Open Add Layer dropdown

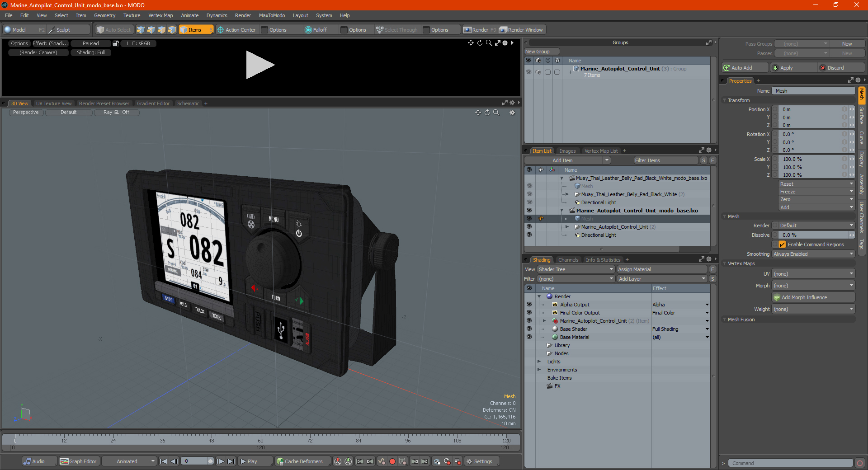(662, 279)
